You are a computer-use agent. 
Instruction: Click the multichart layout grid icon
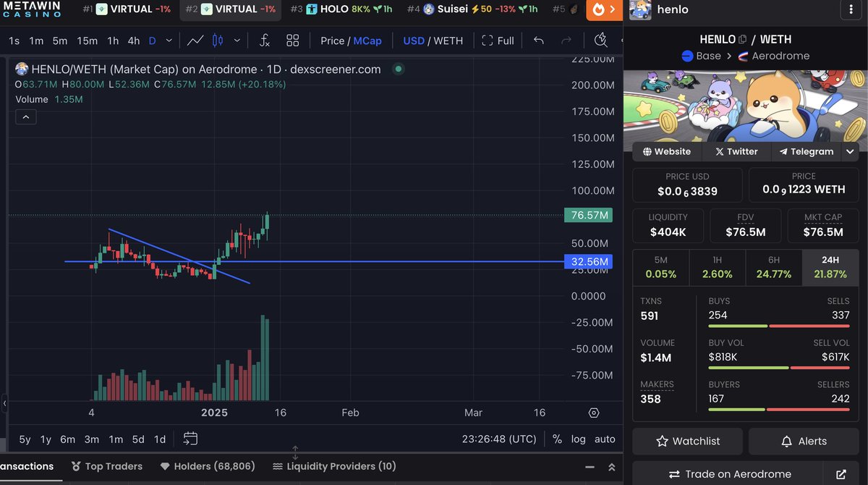pos(292,41)
